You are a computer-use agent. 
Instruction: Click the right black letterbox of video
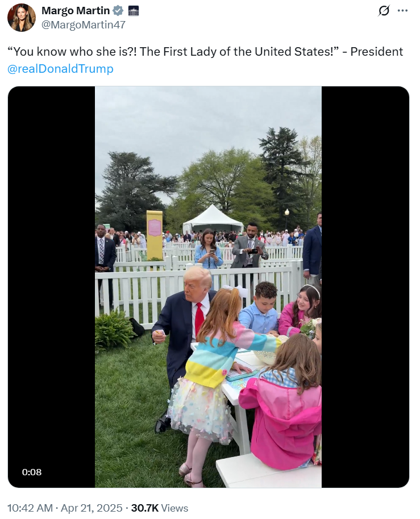click(x=365, y=287)
